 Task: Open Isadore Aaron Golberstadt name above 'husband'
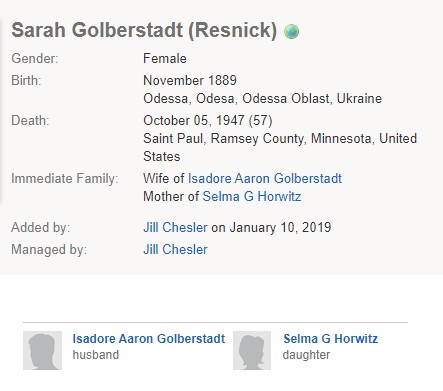[x=149, y=339]
